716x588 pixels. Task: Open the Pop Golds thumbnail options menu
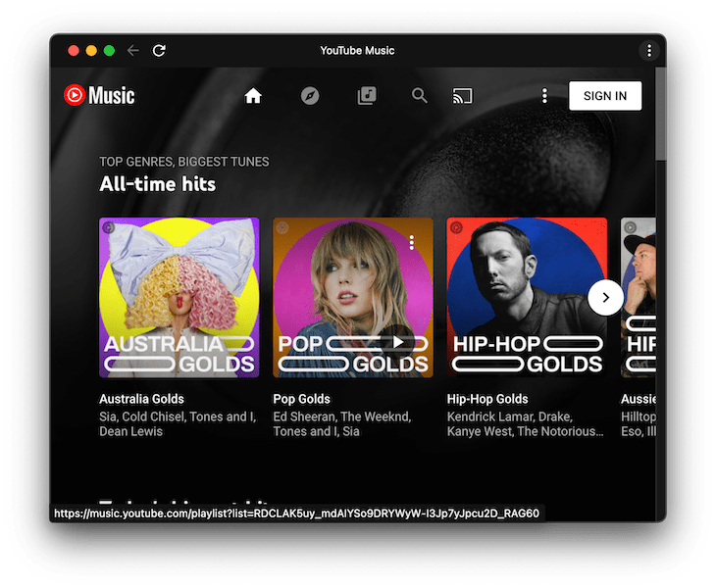pyautogui.click(x=412, y=242)
